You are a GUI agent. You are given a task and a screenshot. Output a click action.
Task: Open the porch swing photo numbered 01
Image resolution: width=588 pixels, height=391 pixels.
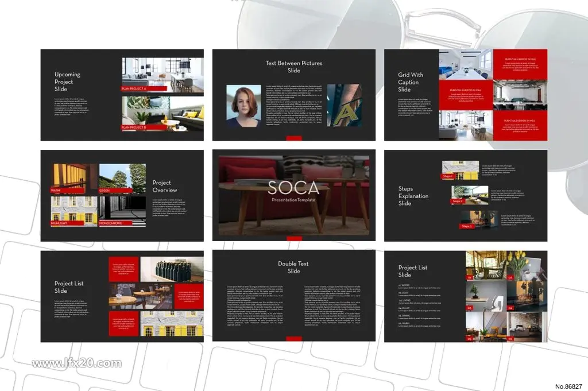[486, 265]
